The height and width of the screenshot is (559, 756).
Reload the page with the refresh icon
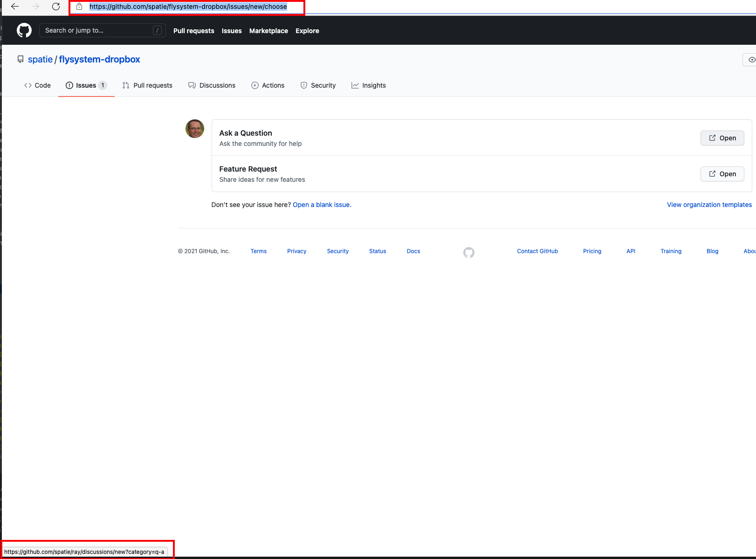coord(56,7)
